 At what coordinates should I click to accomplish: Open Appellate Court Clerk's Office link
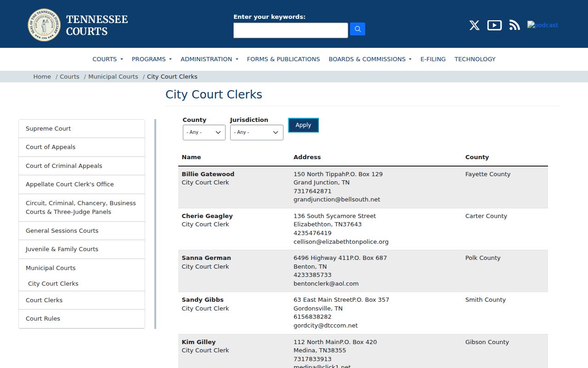tap(82, 184)
